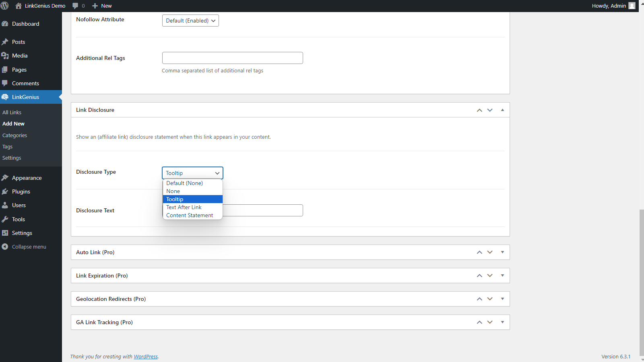The height and width of the screenshot is (362, 644).
Task: Click the Settings sliders icon in the sidebar
Action: click(5, 233)
